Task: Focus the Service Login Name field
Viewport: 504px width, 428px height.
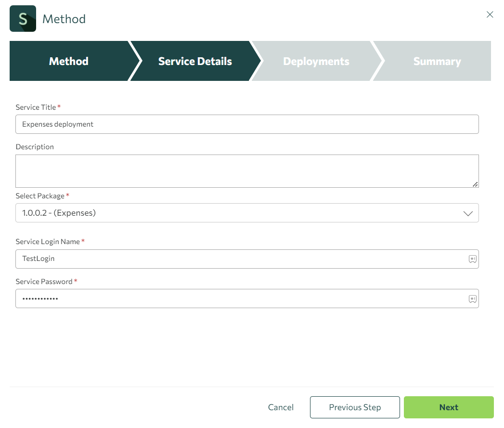Action: 247,259
